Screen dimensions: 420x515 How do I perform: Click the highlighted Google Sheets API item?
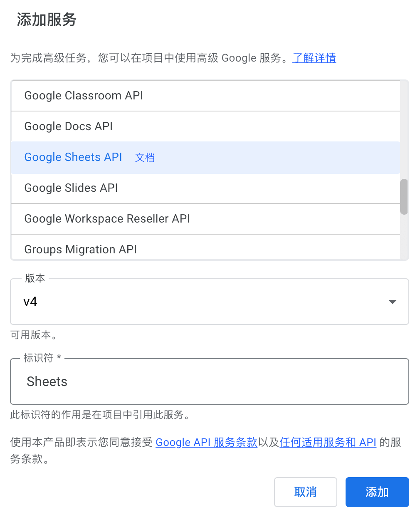coord(205,157)
